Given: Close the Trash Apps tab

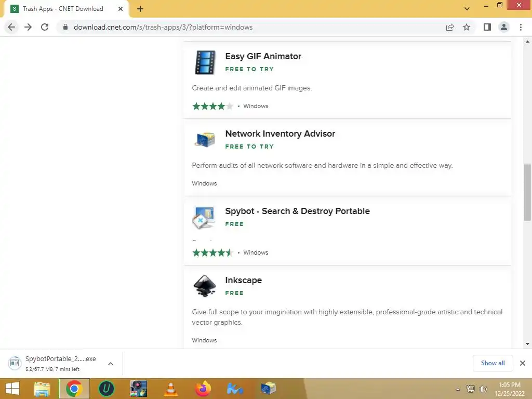Looking at the screenshot, I should pyautogui.click(x=121, y=9).
